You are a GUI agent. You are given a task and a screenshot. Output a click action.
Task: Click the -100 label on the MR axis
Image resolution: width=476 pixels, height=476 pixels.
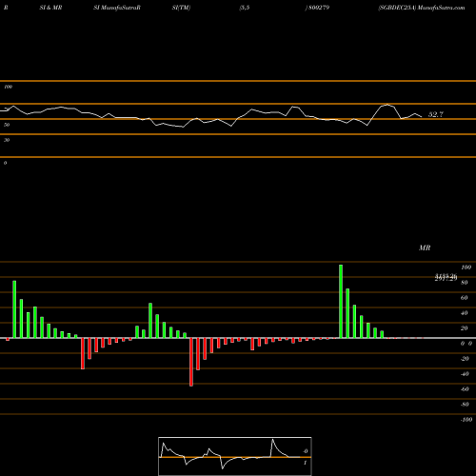[466, 420]
